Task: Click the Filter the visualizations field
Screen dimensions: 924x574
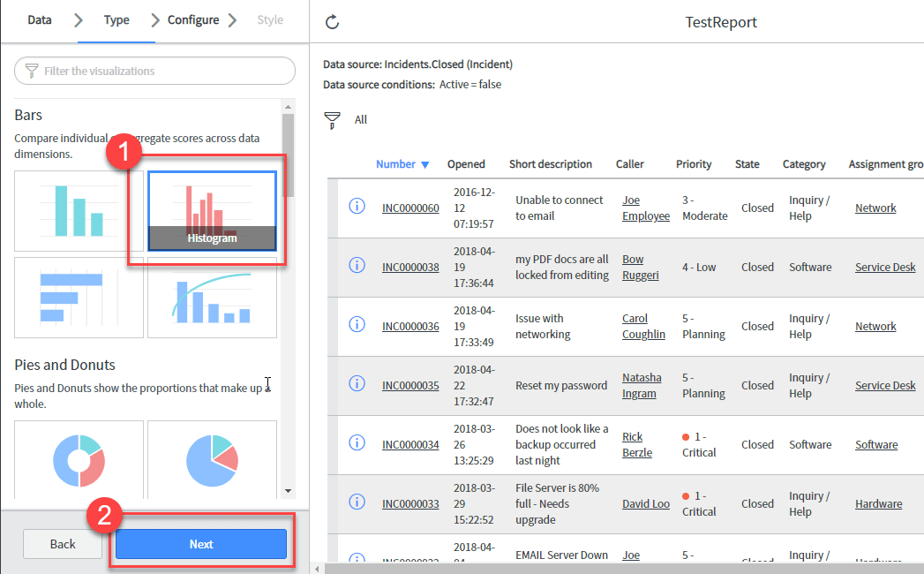Action: coord(154,71)
